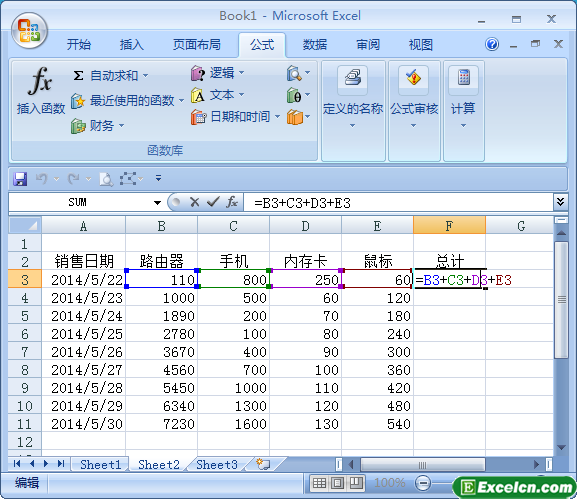Expand the Text (文本) dropdown arrow
The width and height of the screenshot is (577, 499).
pos(241,95)
